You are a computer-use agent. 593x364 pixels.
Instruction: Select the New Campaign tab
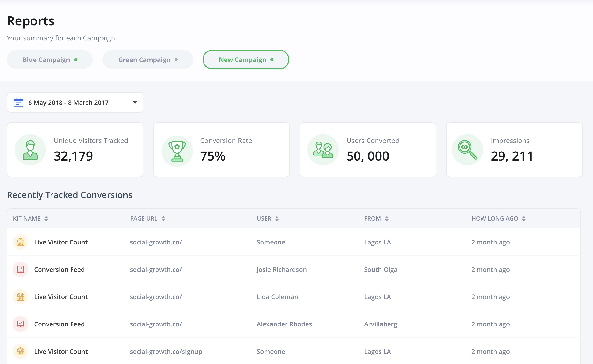coord(246,60)
